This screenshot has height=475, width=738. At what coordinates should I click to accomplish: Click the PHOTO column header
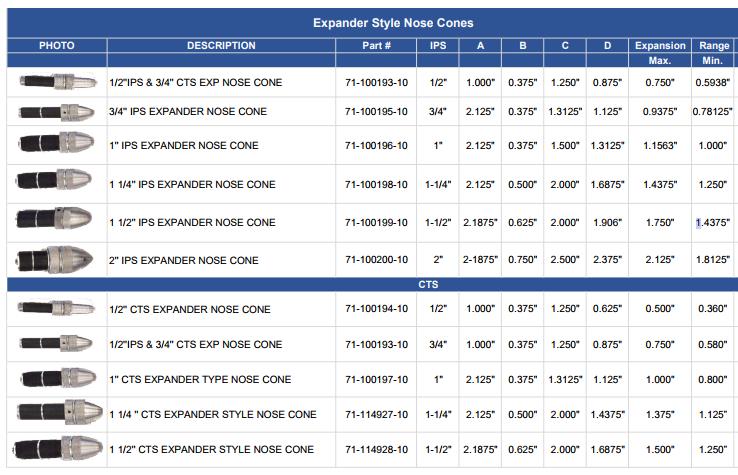tap(56, 46)
